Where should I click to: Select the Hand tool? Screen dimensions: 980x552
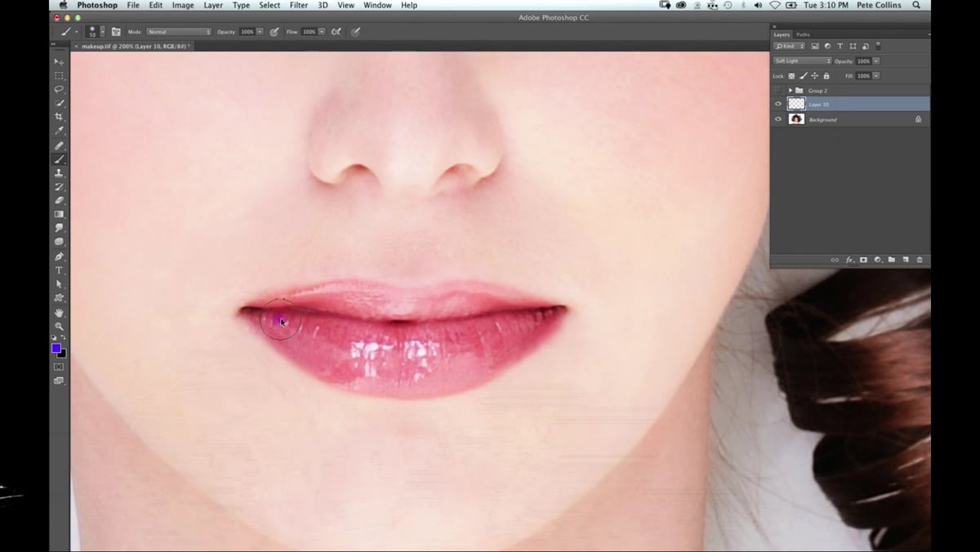click(59, 313)
